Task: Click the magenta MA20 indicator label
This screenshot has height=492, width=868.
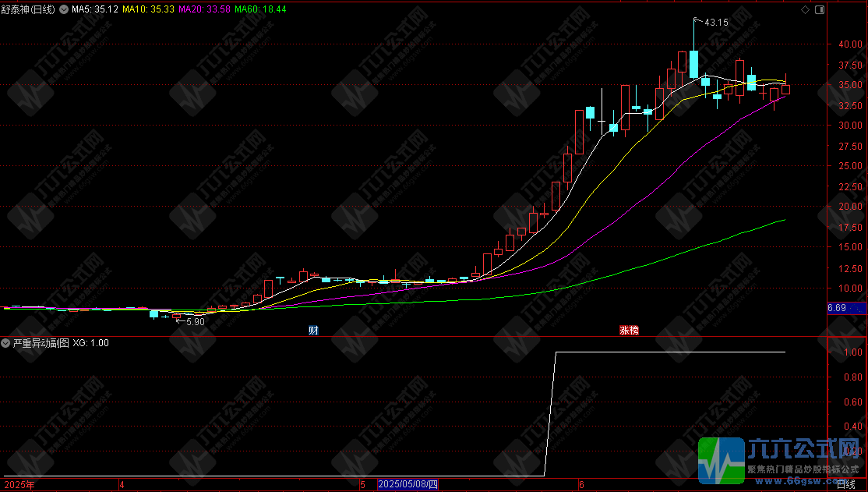Action: click(x=204, y=9)
